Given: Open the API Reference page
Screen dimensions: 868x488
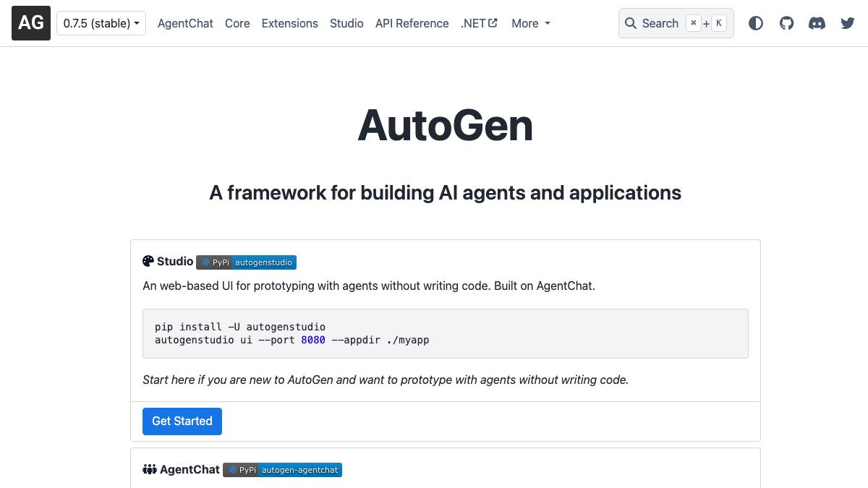Looking at the screenshot, I should pyautogui.click(x=412, y=23).
